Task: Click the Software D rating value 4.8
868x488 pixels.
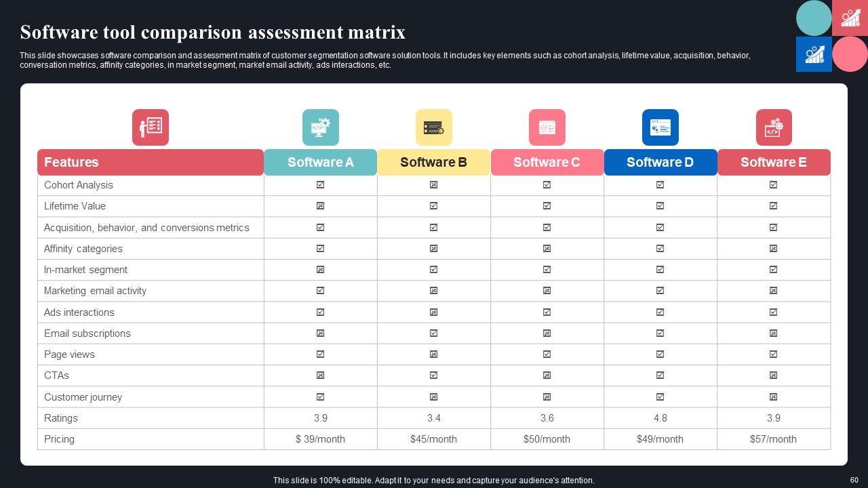Action: click(x=660, y=418)
